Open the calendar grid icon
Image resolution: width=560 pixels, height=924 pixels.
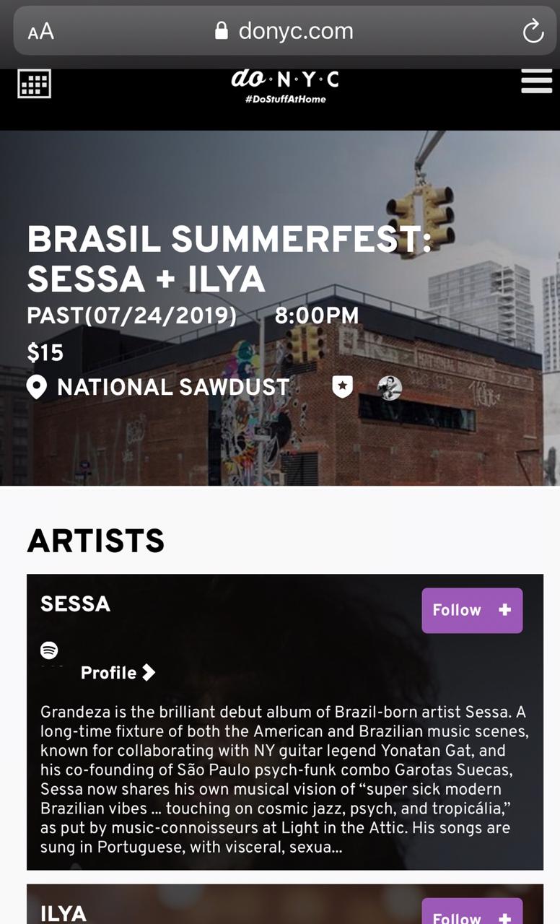pyautogui.click(x=34, y=84)
